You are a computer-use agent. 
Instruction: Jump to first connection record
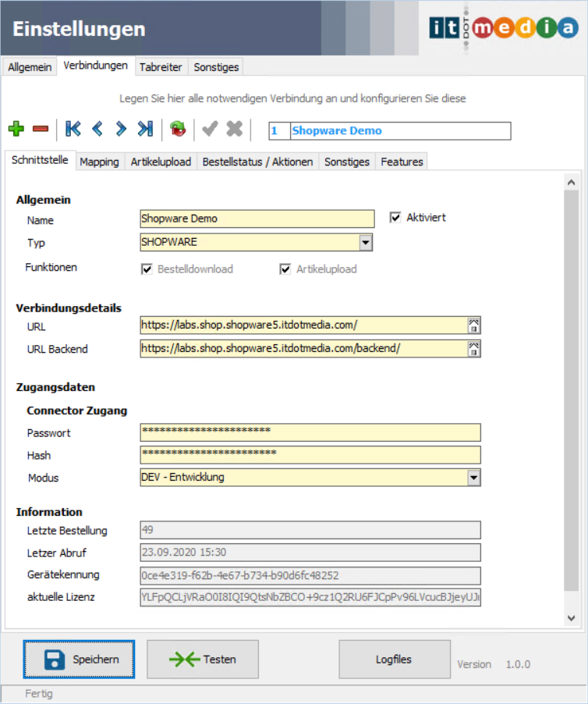[x=73, y=130]
